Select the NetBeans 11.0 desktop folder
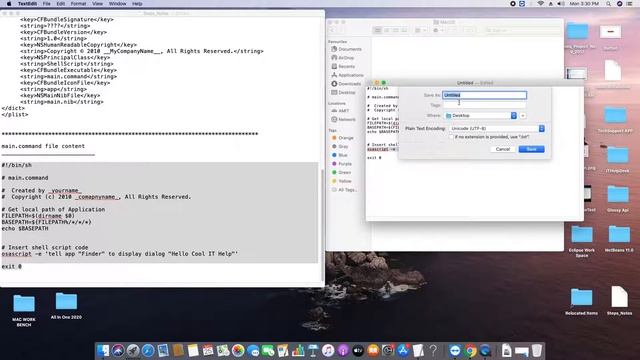 (619, 238)
